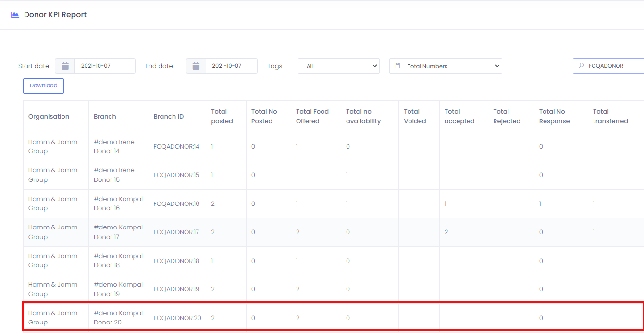Select the FCQADONOR:20 branch ID cell
This screenshot has width=644, height=335.
(x=177, y=318)
